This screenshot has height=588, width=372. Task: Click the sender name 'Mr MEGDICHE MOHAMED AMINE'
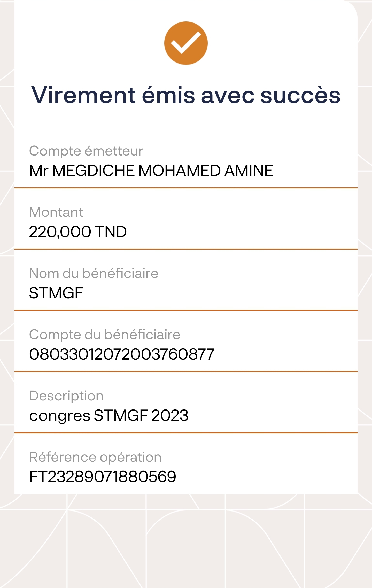point(151,171)
